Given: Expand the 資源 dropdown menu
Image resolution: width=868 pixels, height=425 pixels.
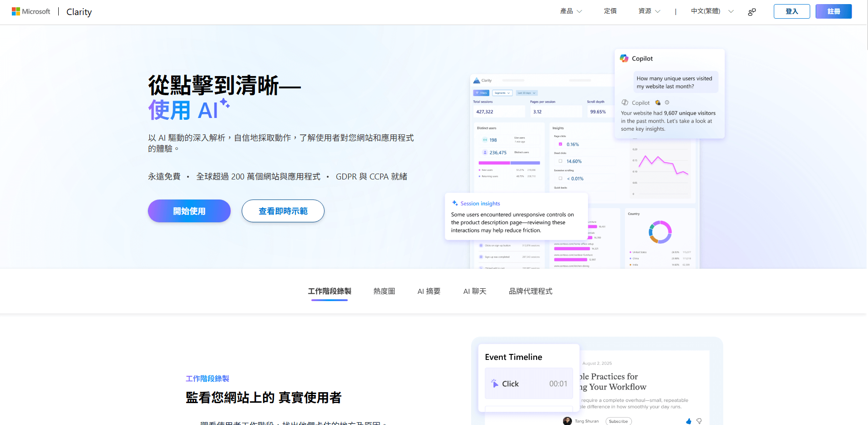Looking at the screenshot, I should click(649, 11).
